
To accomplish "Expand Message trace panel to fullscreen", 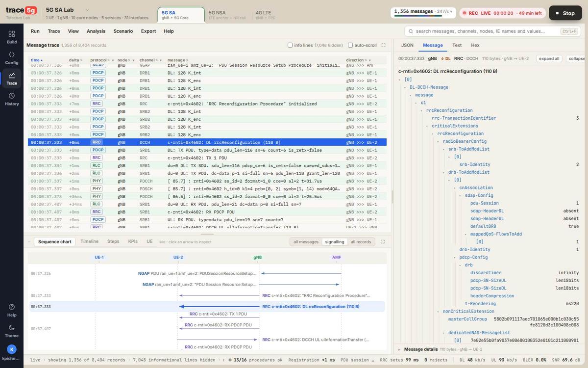I will pyautogui.click(x=383, y=45).
